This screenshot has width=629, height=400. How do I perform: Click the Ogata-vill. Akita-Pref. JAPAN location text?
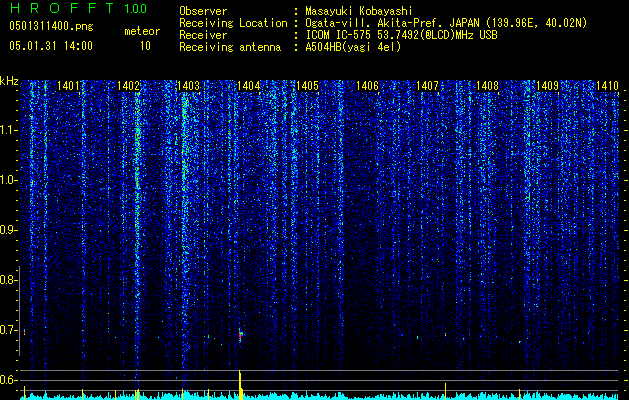[x=446, y=23]
